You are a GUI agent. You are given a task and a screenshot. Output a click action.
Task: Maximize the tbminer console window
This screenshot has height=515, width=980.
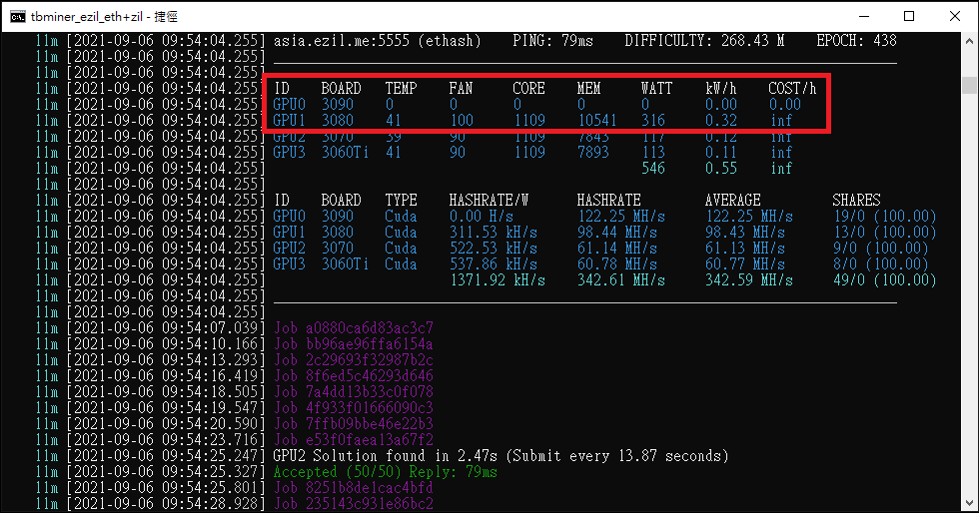[x=909, y=16]
